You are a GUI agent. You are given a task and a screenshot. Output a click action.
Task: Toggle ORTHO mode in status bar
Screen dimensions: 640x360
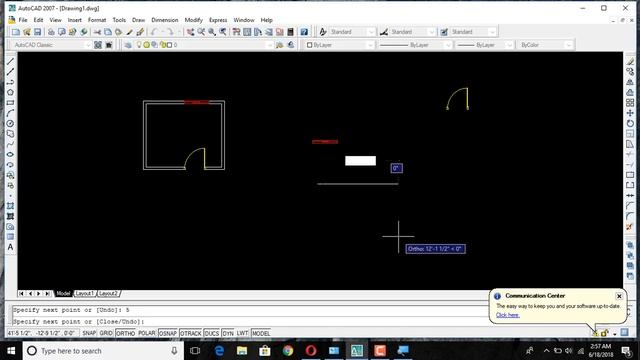tap(125, 333)
